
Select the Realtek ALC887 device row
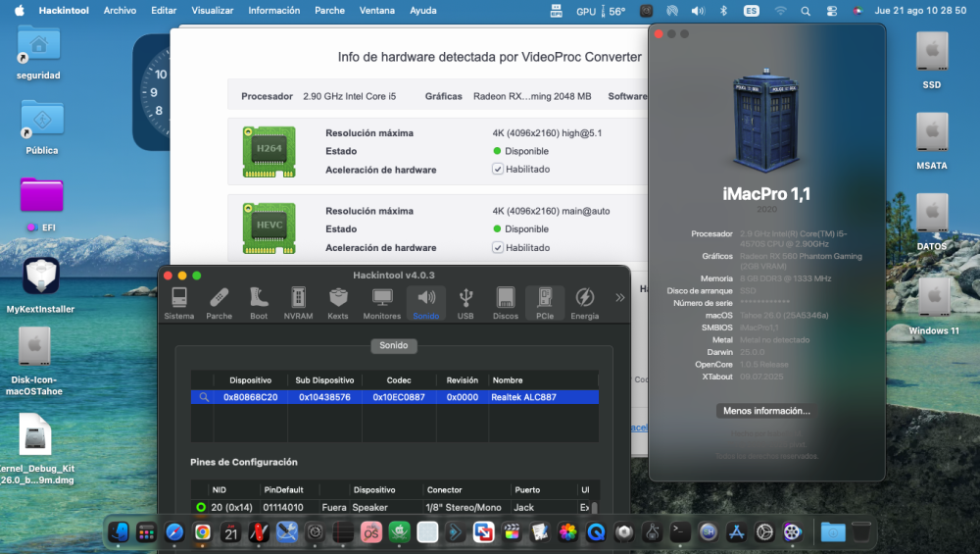coord(394,397)
